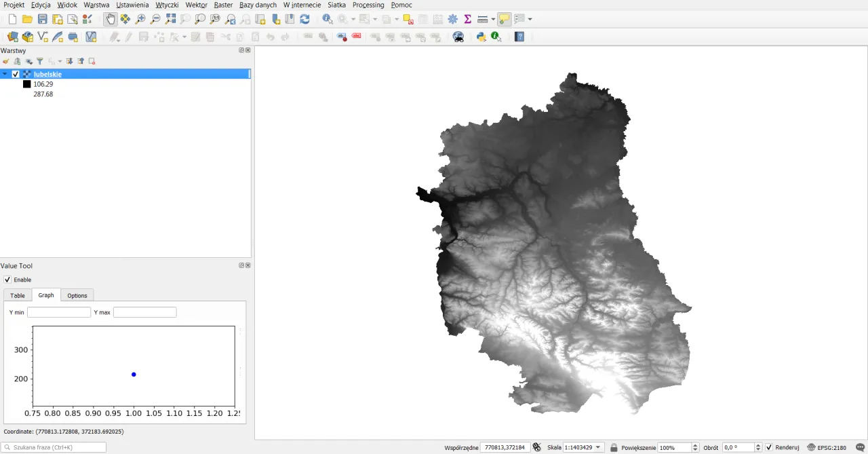Click the Save Project floppy icon
The width and height of the screenshot is (868, 454).
coord(42,19)
